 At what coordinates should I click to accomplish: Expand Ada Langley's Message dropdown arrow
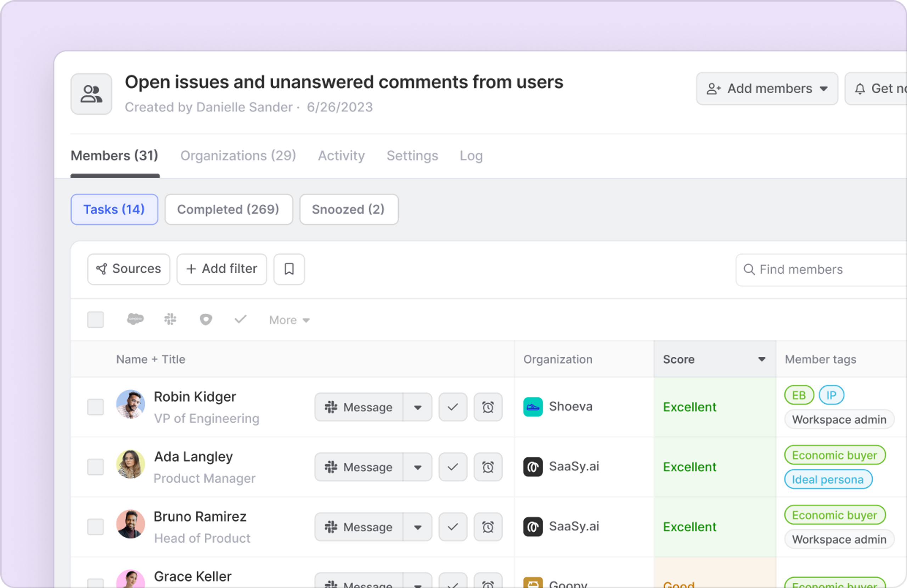(x=418, y=467)
